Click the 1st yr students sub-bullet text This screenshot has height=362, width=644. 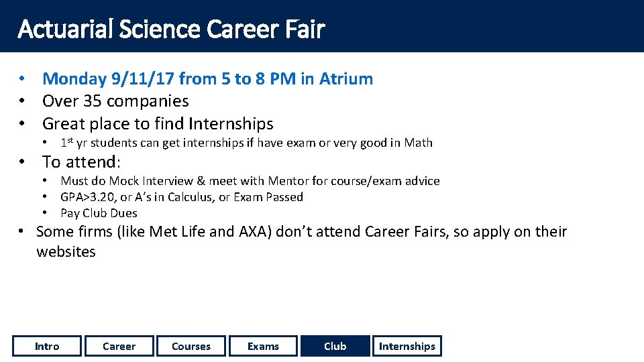(x=246, y=142)
